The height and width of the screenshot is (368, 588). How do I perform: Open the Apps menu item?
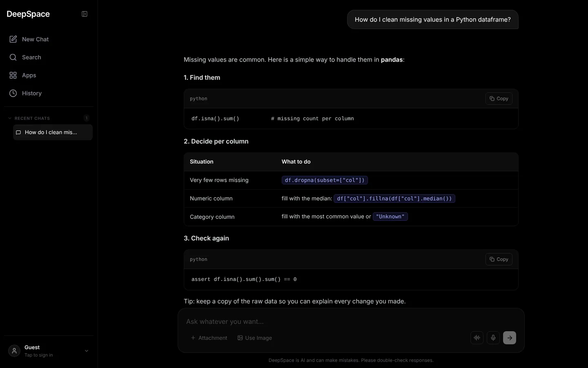pyautogui.click(x=49, y=75)
